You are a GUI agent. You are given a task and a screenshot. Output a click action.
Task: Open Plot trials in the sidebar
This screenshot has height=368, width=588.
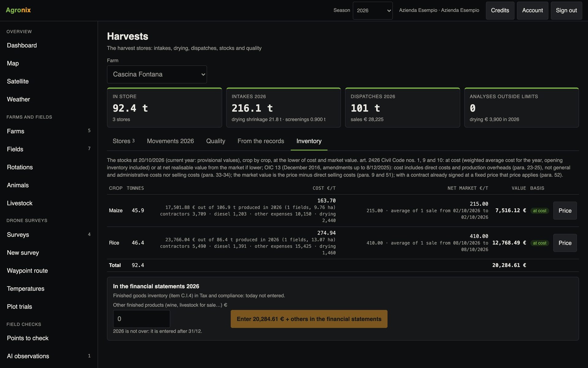(49, 307)
